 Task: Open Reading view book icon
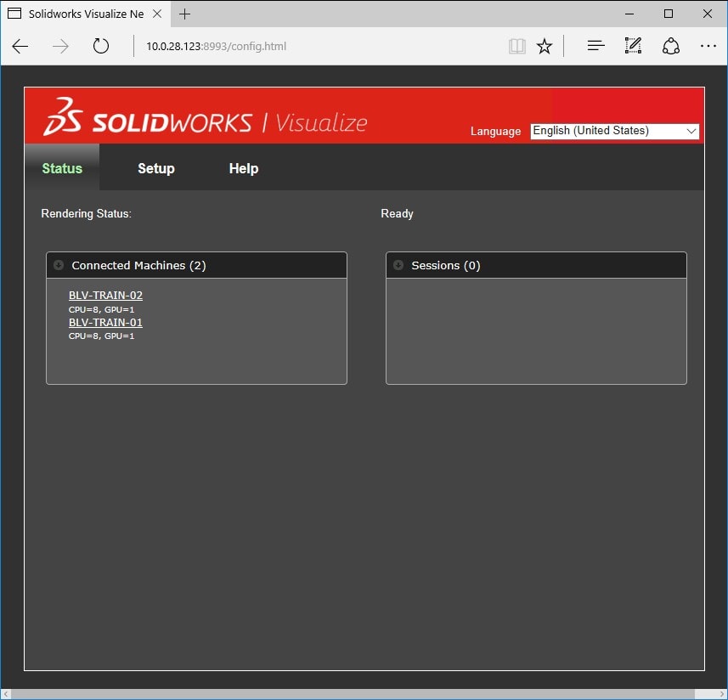pyautogui.click(x=516, y=47)
